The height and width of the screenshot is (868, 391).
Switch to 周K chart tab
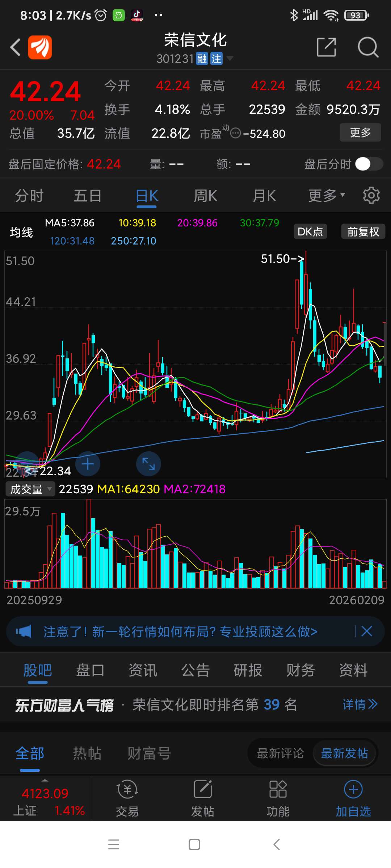(205, 196)
